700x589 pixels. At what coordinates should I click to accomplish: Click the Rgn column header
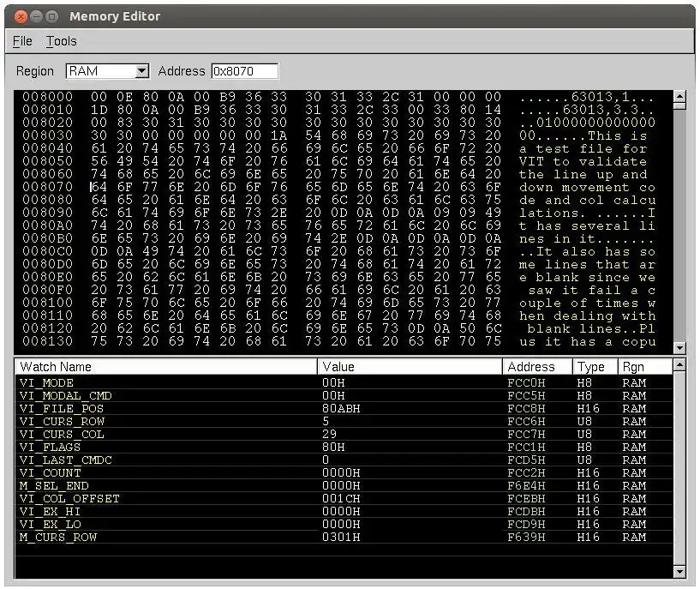pos(645,367)
